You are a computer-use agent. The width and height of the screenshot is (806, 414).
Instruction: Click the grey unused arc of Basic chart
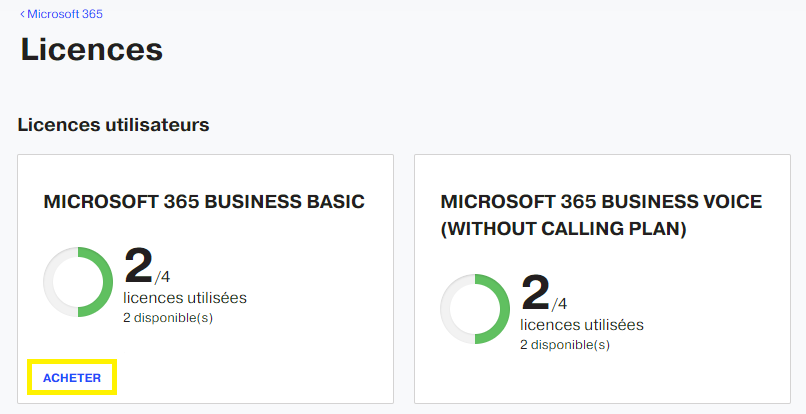tap(48, 282)
